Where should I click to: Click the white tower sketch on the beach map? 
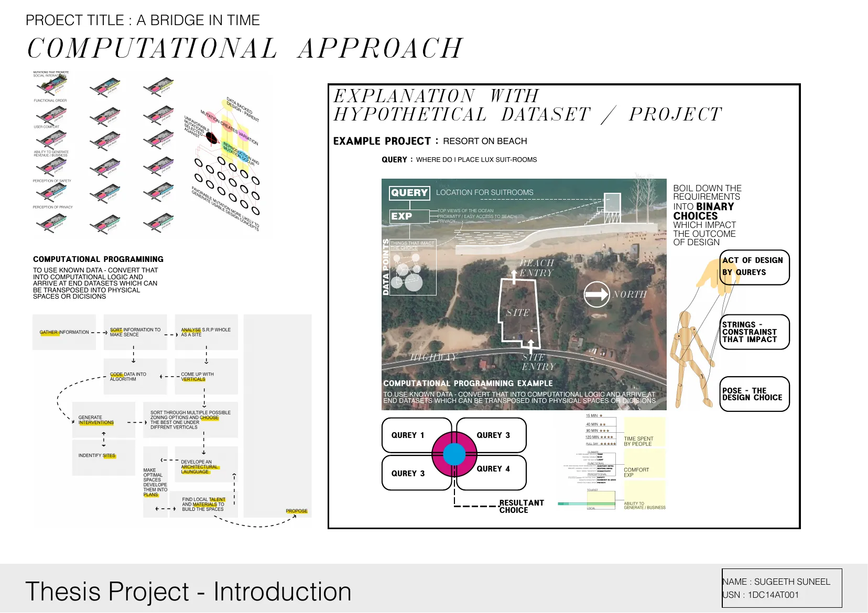(x=612, y=209)
